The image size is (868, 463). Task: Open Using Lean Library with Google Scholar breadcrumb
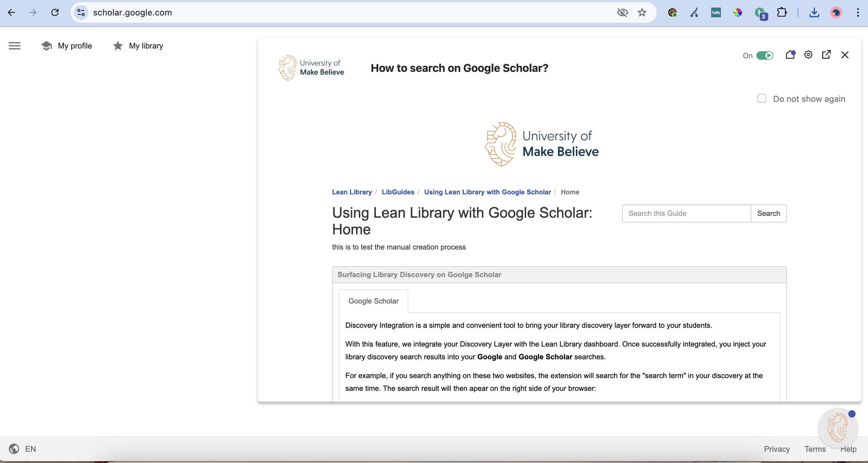pyautogui.click(x=487, y=192)
